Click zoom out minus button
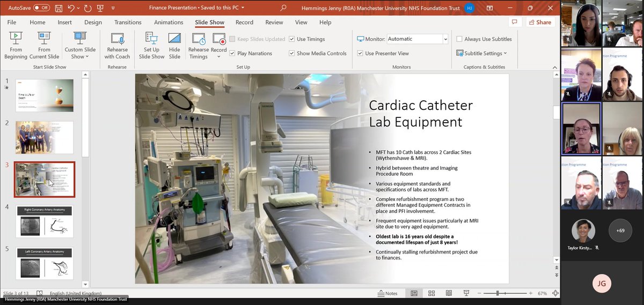This screenshot has height=305, width=644. click(478, 293)
